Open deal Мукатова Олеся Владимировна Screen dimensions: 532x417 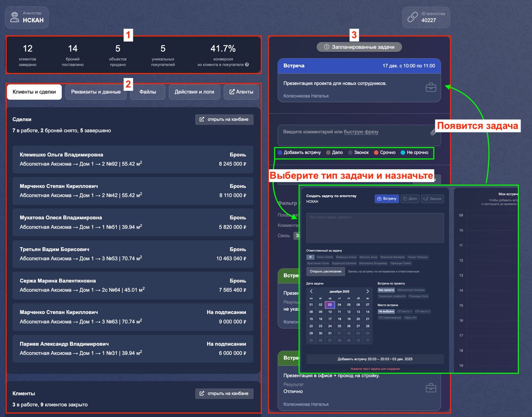coord(133,222)
